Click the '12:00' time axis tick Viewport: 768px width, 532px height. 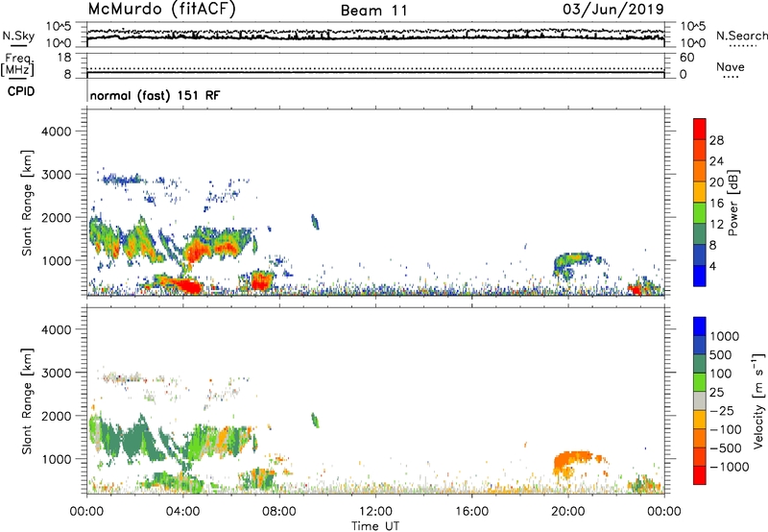(x=375, y=512)
